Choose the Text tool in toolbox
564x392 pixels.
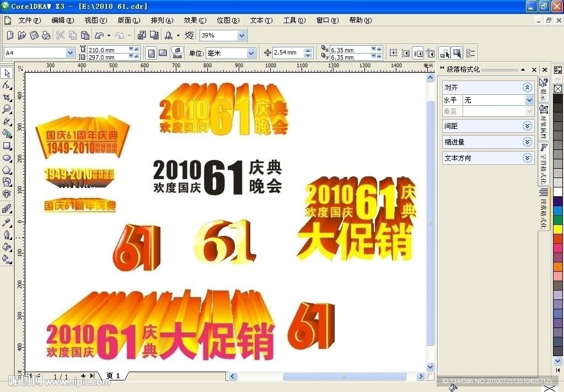[x=7, y=194]
